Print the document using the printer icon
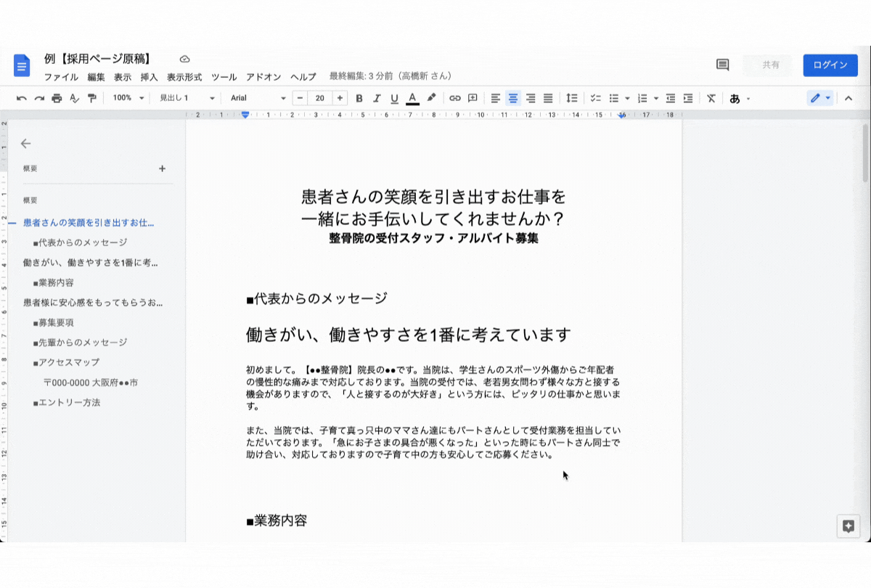This screenshot has height=588, width=871. point(57,98)
